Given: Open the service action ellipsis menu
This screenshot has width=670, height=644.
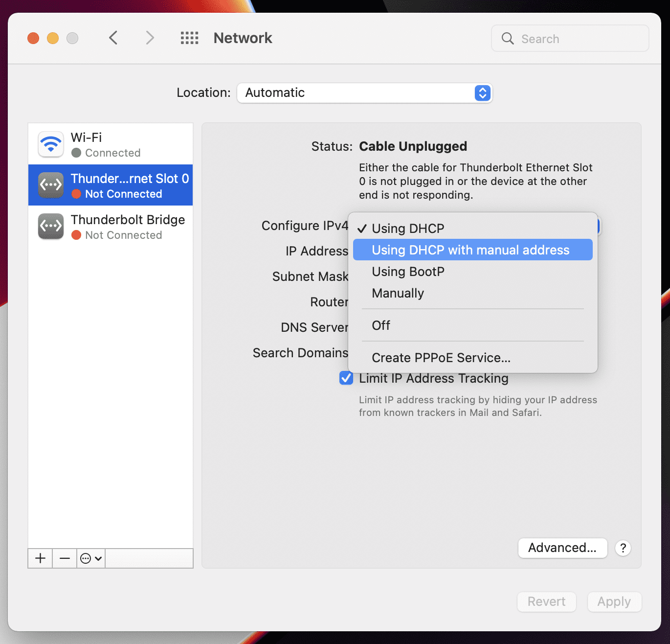Looking at the screenshot, I should [91, 558].
